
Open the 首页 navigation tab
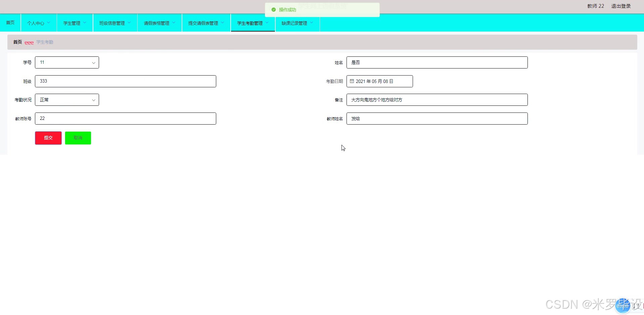coord(10,22)
